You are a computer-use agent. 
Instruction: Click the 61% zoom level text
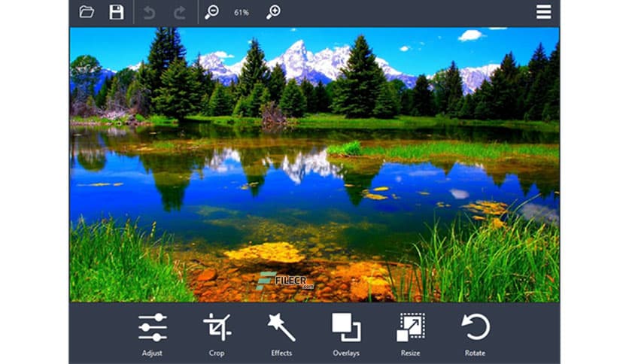point(242,13)
